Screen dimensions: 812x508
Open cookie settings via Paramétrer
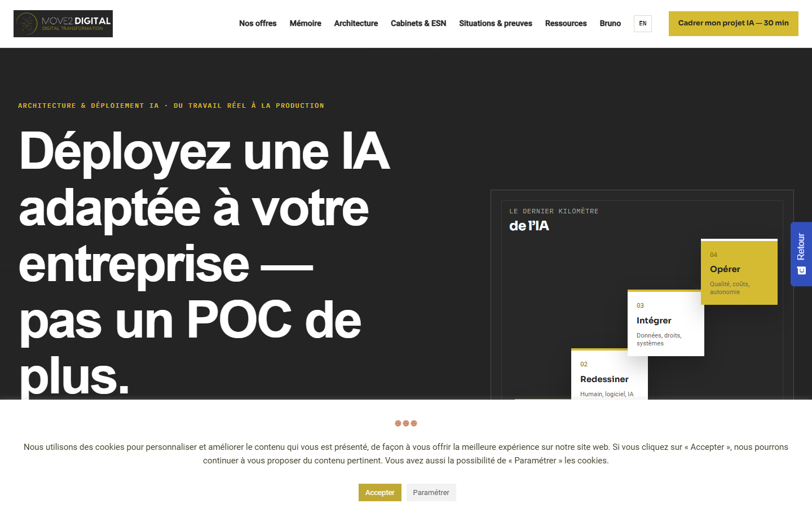click(x=431, y=492)
